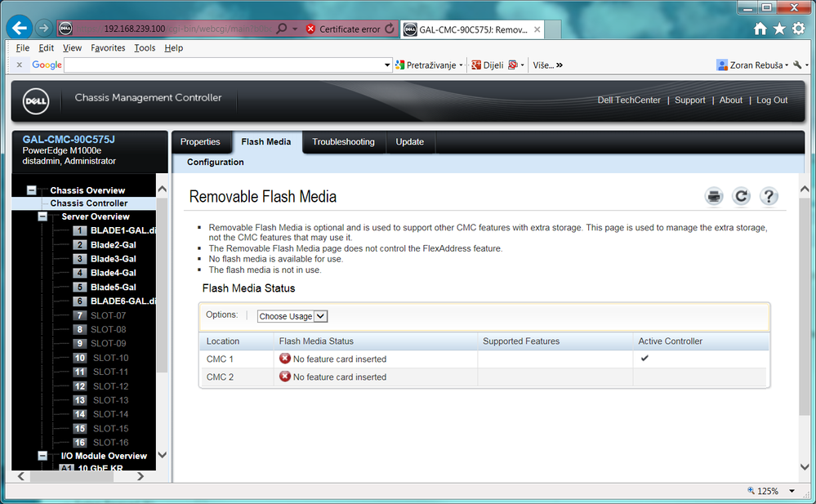Image resolution: width=816 pixels, height=504 pixels.
Task: Switch to the Troubleshooting tab
Action: coord(343,141)
